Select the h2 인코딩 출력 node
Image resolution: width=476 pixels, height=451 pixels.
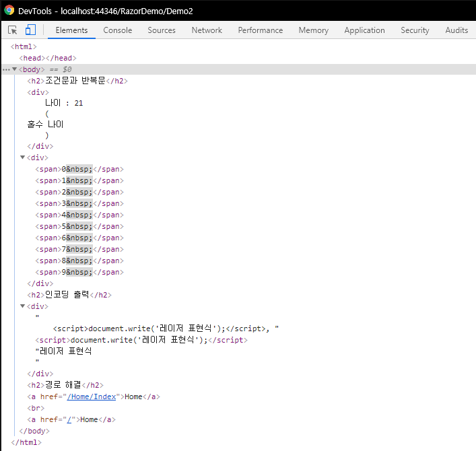coord(69,295)
